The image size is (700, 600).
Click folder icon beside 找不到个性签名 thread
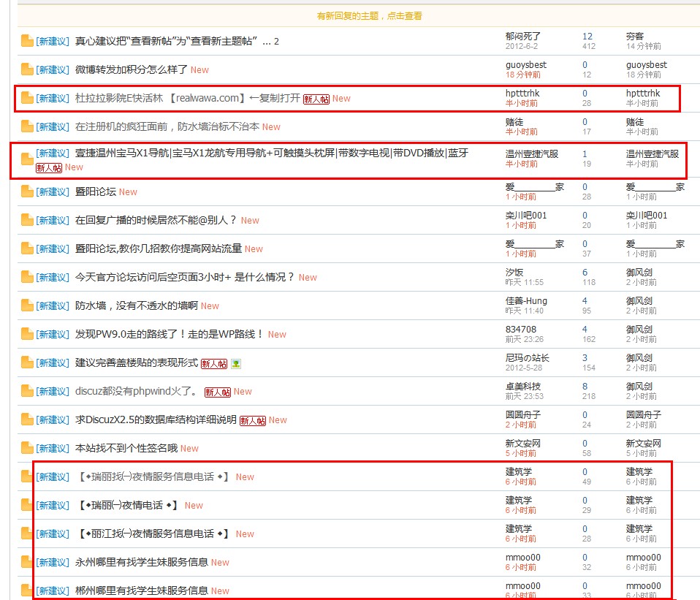[27, 448]
